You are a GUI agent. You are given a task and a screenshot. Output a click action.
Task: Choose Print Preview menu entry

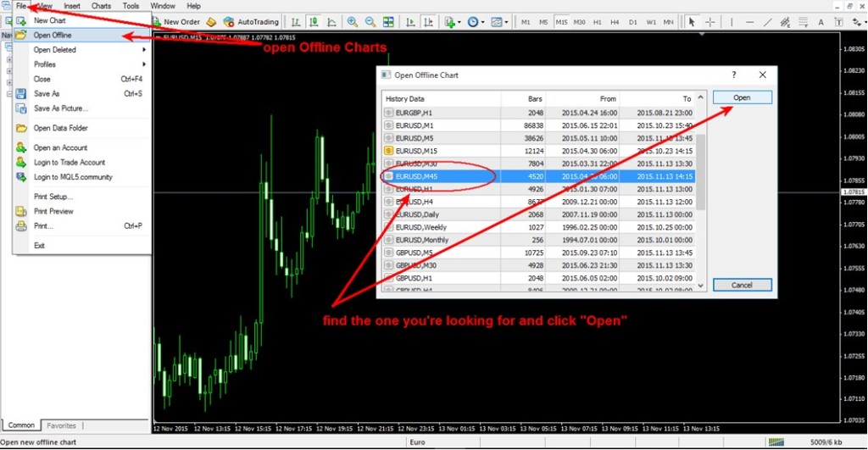(x=82, y=211)
